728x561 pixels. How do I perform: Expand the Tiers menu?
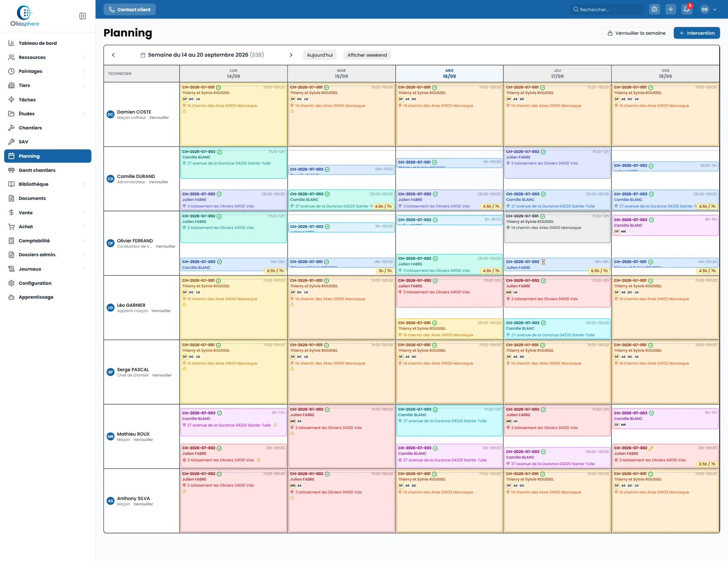click(48, 85)
